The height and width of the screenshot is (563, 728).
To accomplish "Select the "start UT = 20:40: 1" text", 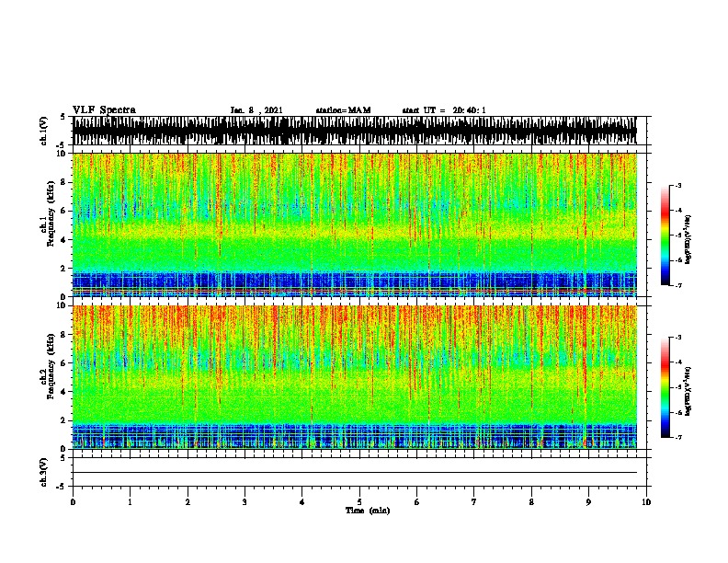I will pyautogui.click(x=444, y=110).
